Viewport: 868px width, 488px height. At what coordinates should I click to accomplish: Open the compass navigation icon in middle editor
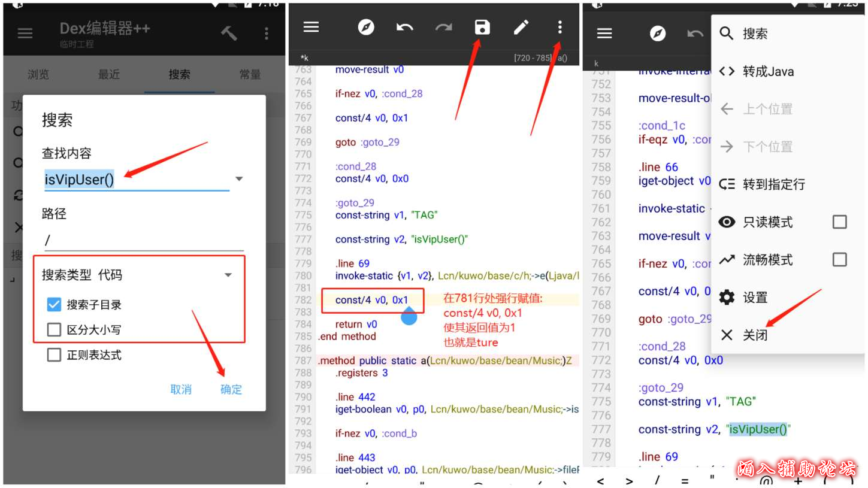click(x=366, y=27)
